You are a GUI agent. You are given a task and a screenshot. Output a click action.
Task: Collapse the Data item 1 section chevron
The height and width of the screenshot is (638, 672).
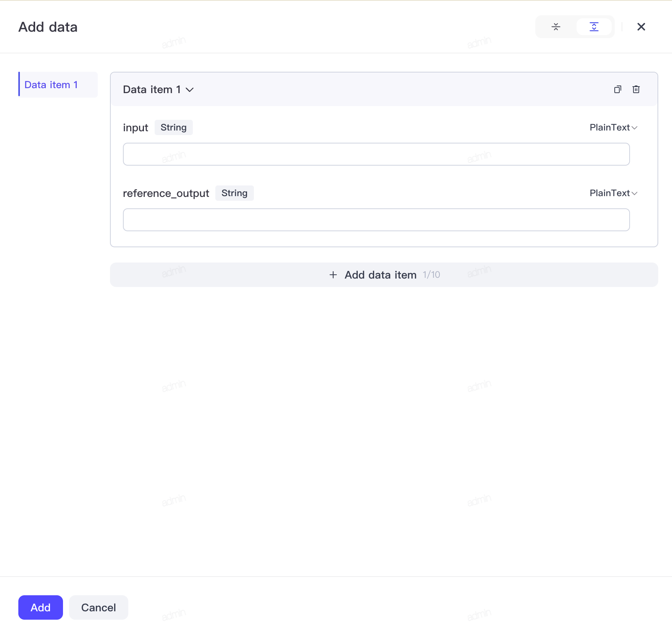point(190,90)
